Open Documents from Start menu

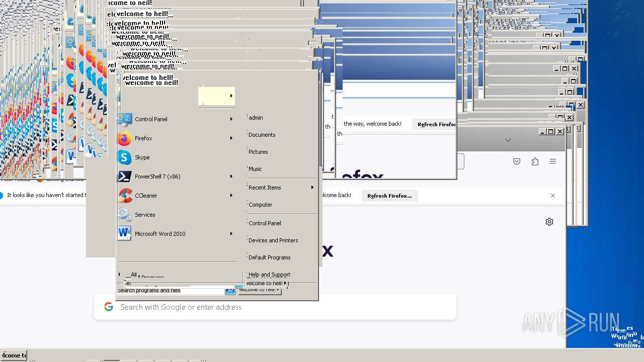(x=262, y=135)
